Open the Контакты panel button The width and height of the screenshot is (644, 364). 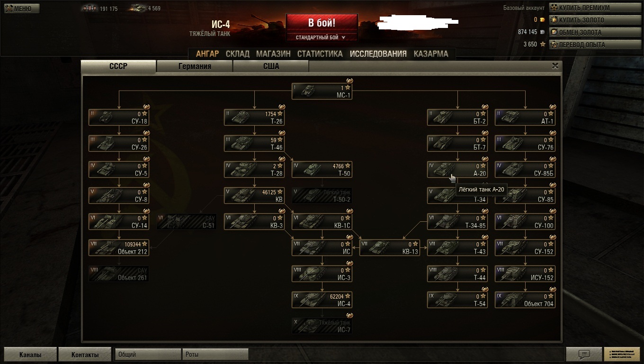tap(85, 355)
